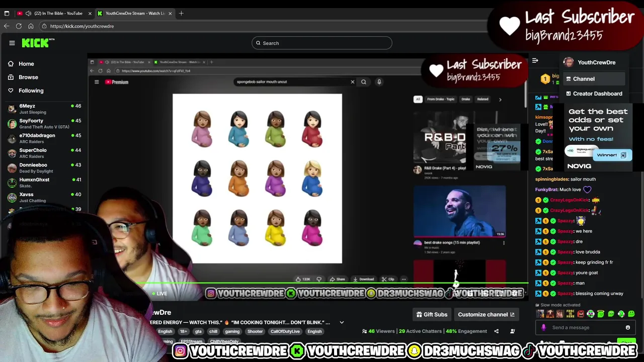644x362 pixels.
Task: Click the Shooter tag
Action: coord(255,332)
